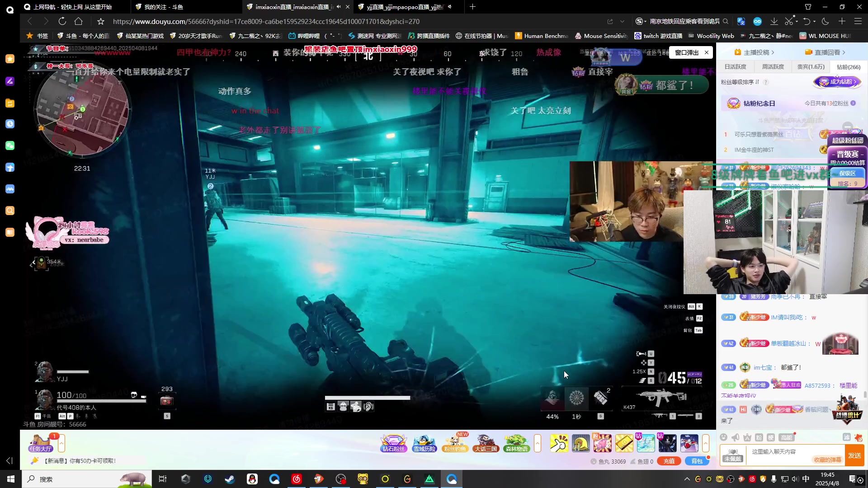Mute audio on the imxiaoxin直播 tab
This screenshot has height=488, width=868.
pyautogui.click(x=339, y=7)
